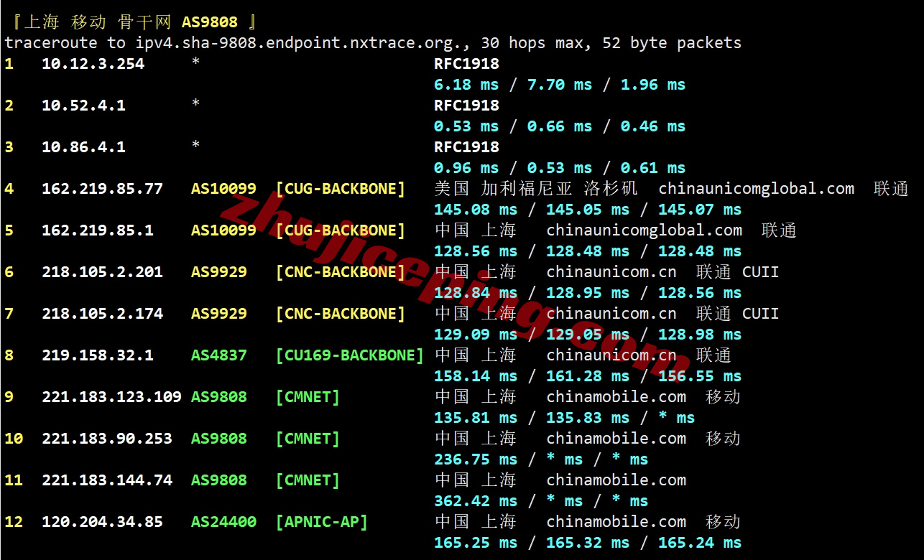
Task: Click AS9929 on the 218.105.2.201 row
Action: coord(219,272)
